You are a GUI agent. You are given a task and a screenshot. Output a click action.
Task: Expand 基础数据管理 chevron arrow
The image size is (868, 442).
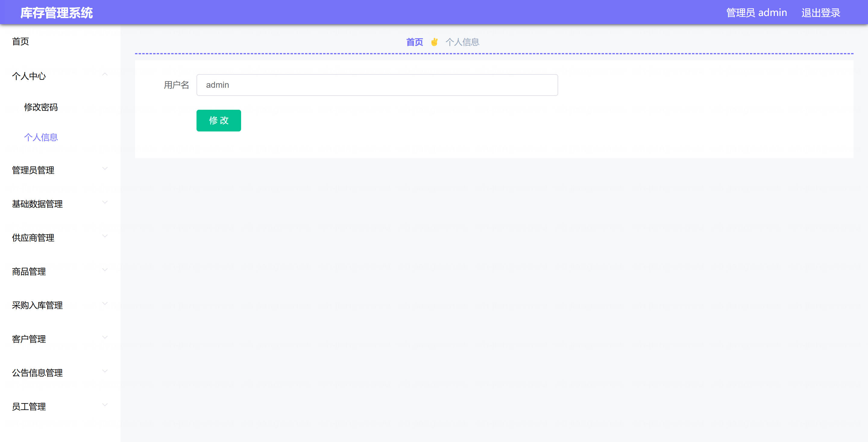(x=105, y=202)
